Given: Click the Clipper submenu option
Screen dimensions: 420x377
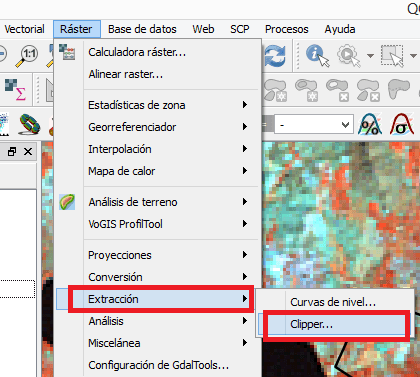Looking at the screenshot, I should pos(335,324).
